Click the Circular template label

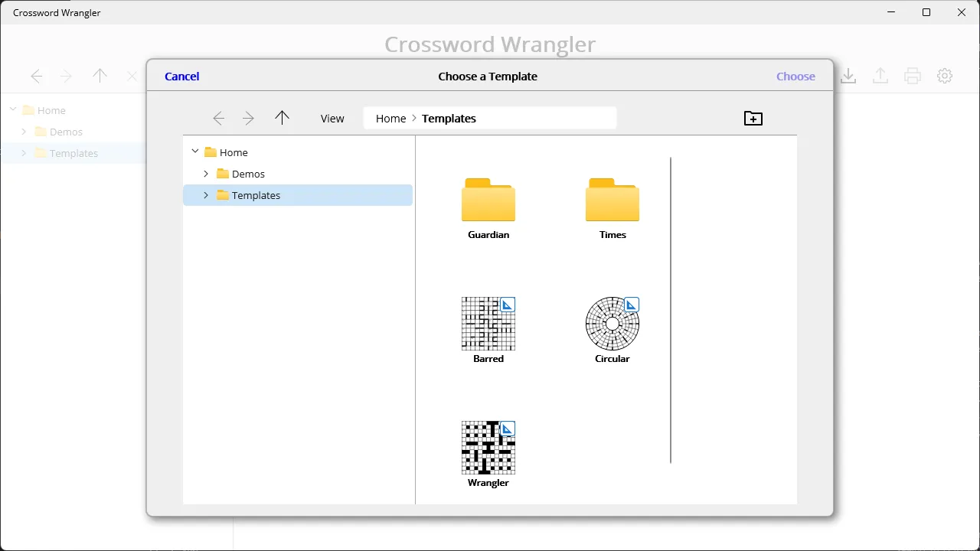click(x=612, y=359)
